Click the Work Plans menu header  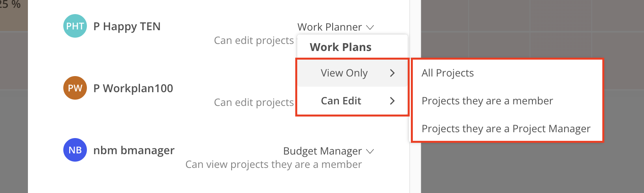340,47
